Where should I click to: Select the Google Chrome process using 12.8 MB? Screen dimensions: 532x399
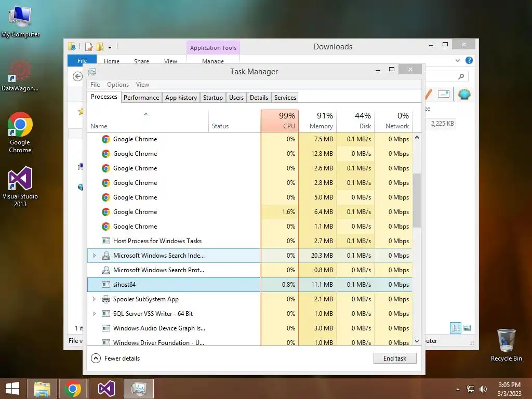(250, 154)
